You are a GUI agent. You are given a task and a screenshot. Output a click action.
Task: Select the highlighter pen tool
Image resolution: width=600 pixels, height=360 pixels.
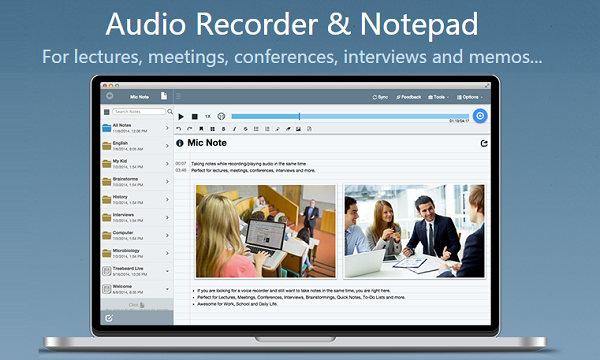tap(277, 129)
